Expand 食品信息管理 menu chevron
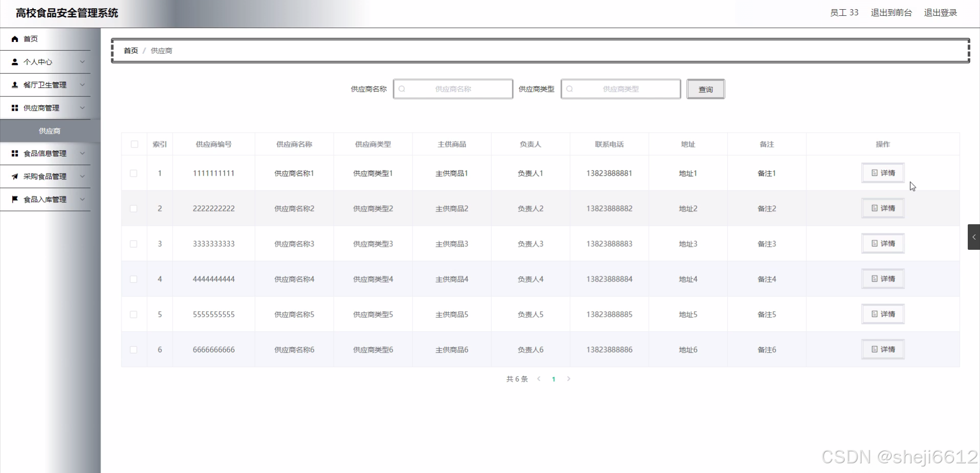Image resolution: width=980 pixels, height=473 pixels. 82,153
